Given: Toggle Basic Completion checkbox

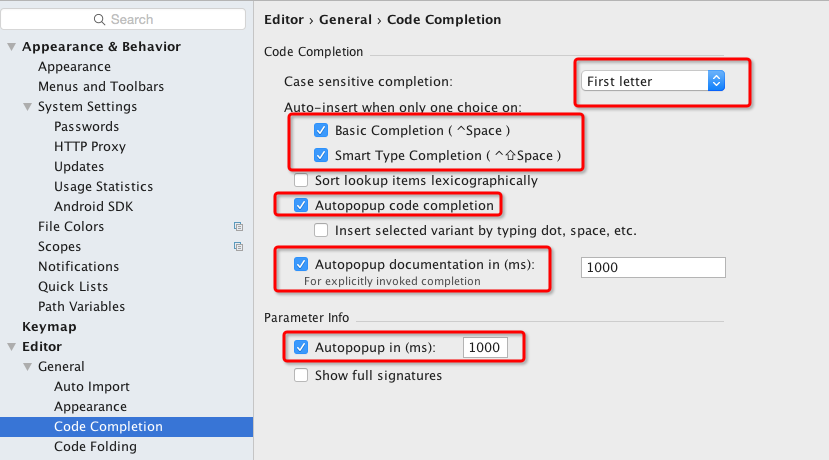Looking at the screenshot, I should (x=321, y=131).
